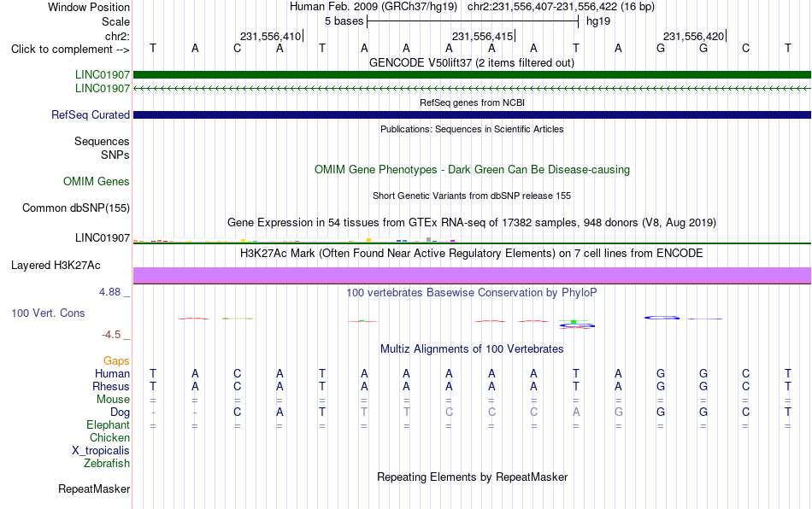Screen dimensions: 812x509
Task: Click the Zebrafish species label
Action: pyautogui.click(x=107, y=463)
